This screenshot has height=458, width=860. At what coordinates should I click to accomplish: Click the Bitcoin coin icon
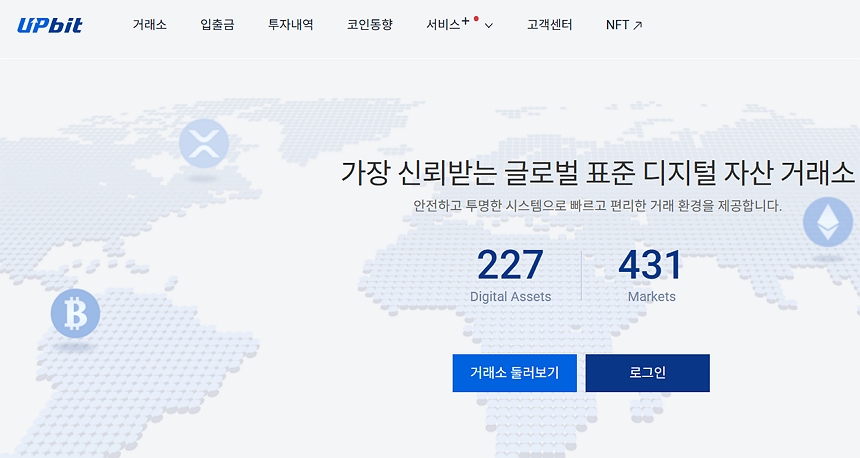pyautogui.click(x=75, y=313)
